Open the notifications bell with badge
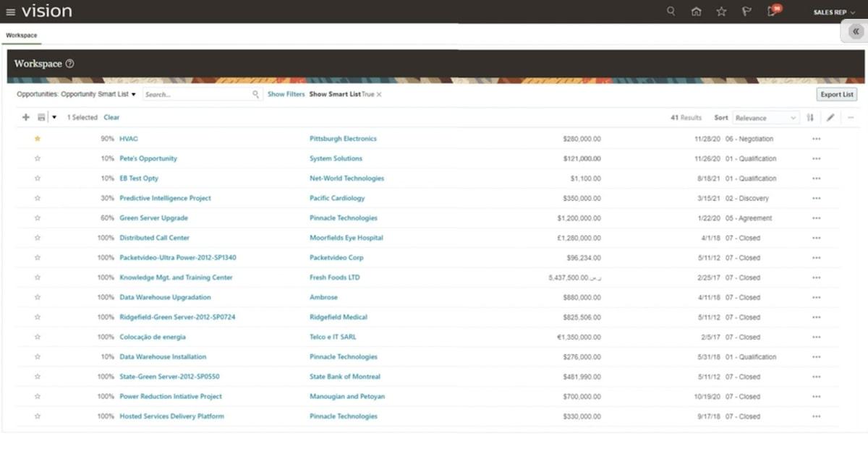The height and width of the screenshot is (472, 868). 773,11
